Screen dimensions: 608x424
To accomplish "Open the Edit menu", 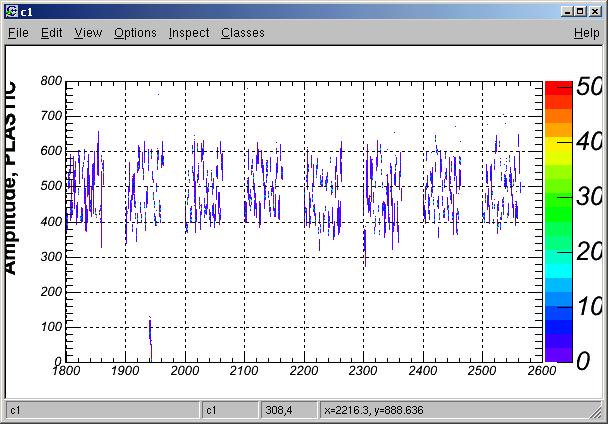I will [52, 33].
